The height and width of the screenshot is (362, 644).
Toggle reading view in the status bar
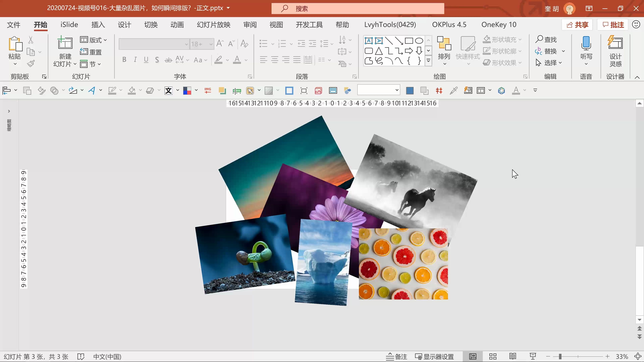513,356
